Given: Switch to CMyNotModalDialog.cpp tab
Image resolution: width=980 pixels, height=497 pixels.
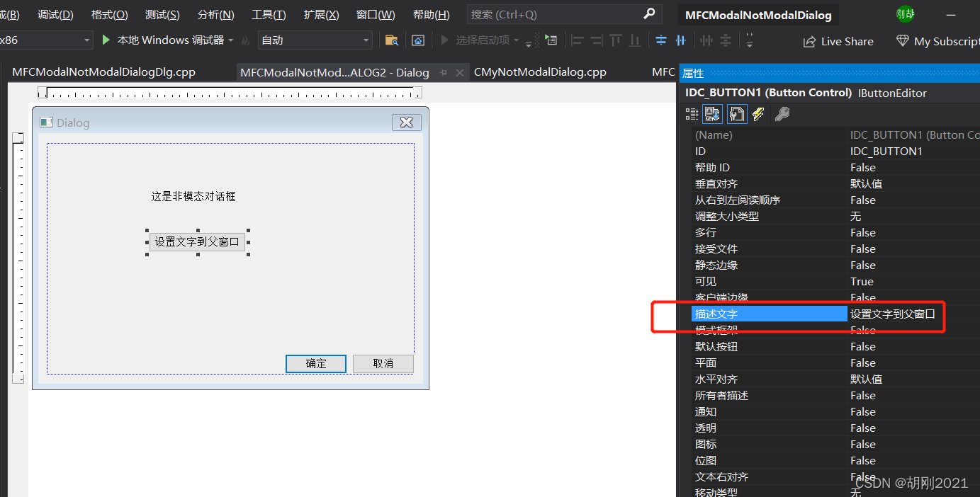Looking at the screenshot, I should click(x=540, y=72).
